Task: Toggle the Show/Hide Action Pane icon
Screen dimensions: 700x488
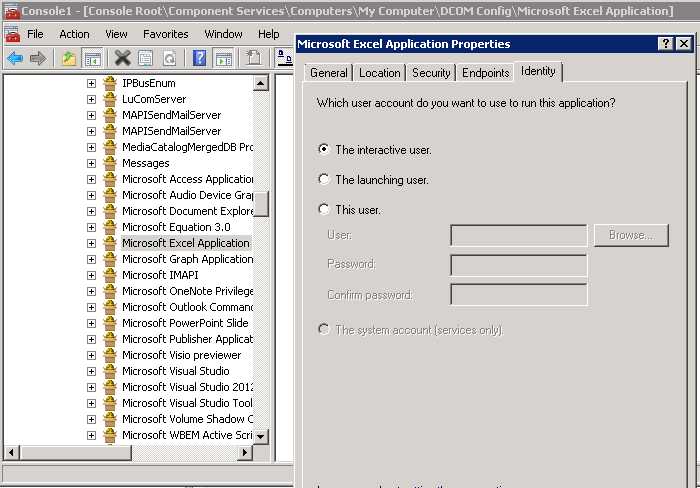Action: click(224, 58)
